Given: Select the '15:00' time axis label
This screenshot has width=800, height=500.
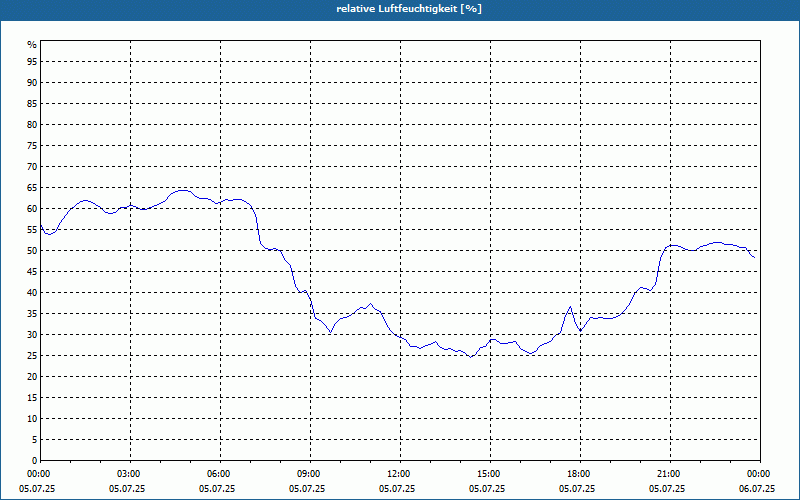Looking at the screenshot, I should coord(490,474).
